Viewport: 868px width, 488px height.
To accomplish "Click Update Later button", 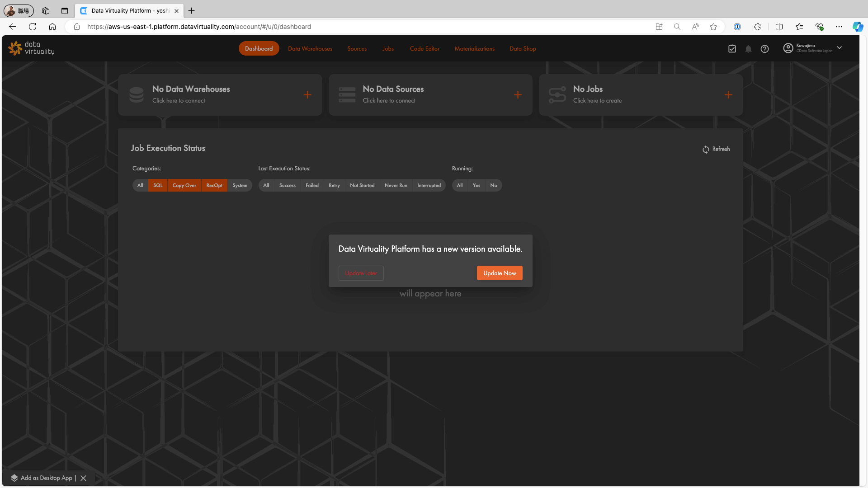I will pyautogui.click(x=361, y=273).
